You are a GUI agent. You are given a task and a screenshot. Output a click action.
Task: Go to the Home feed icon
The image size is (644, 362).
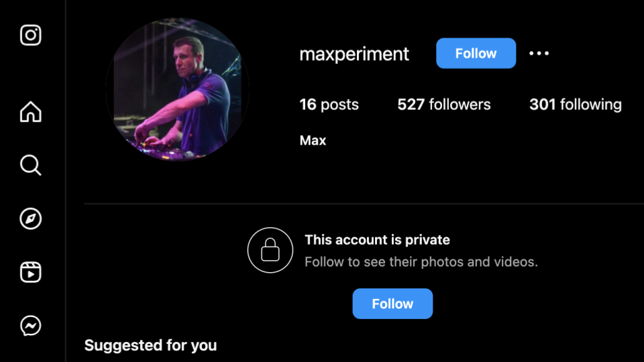click(x=31, y=112)
